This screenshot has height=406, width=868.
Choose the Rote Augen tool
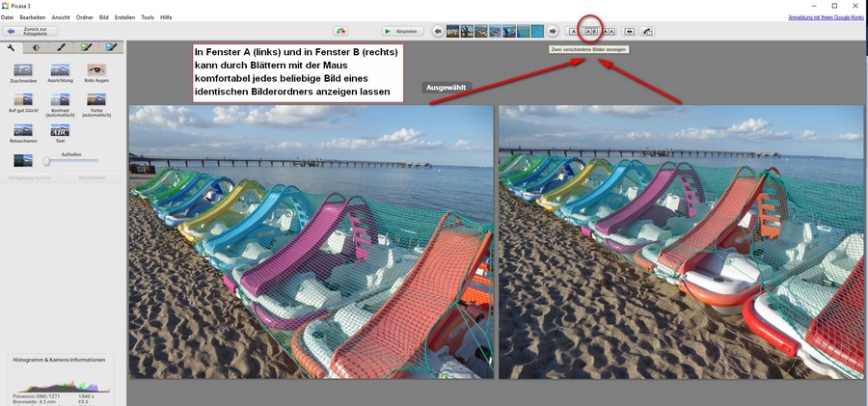(96, 73)
